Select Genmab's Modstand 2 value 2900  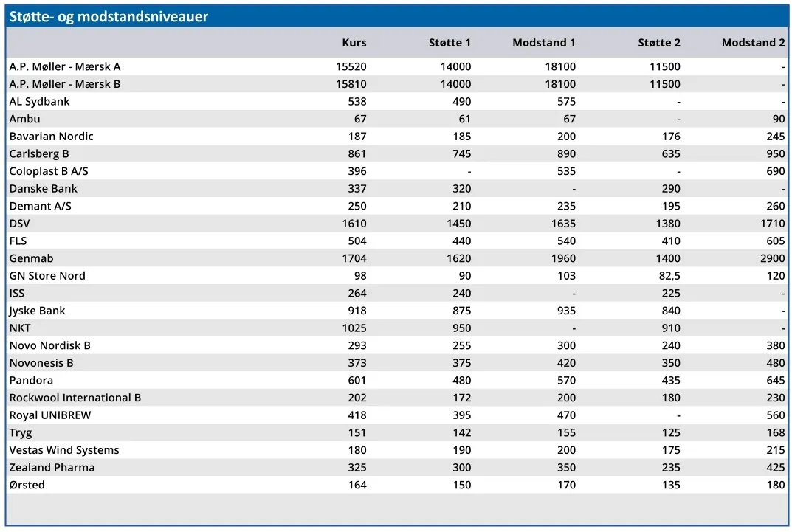(772, 258)
